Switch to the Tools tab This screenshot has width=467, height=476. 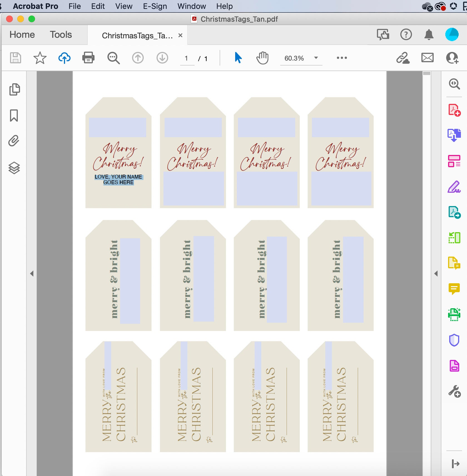click(61, 35)
